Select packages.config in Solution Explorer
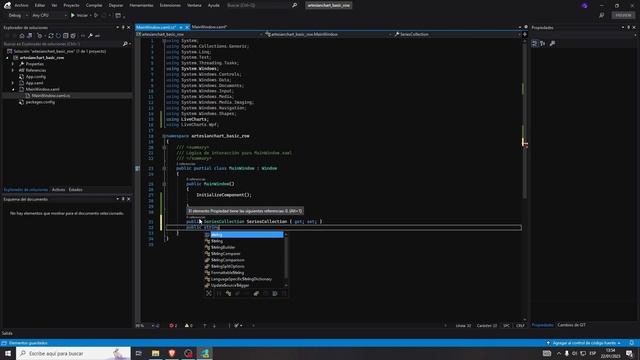This screenshot has height=360, width=640. [x=40, y=102]
